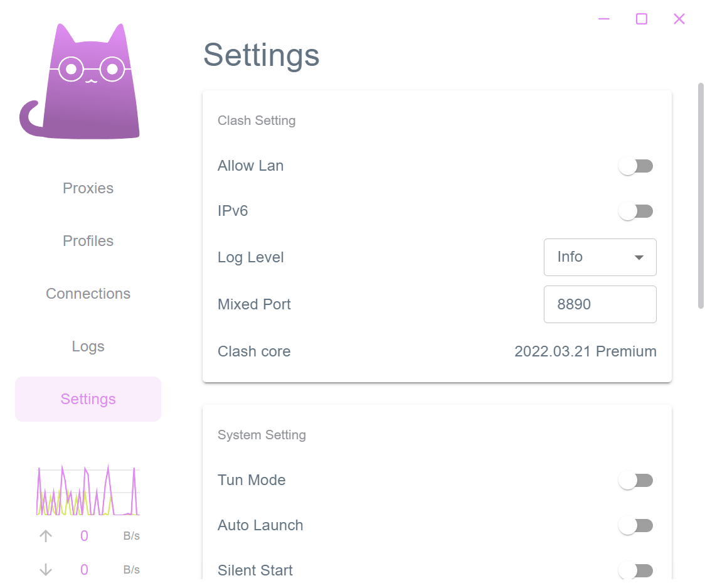This screenshot has height=588, width=705.
Task: Maximize the application window
Action: coord(642,19)
